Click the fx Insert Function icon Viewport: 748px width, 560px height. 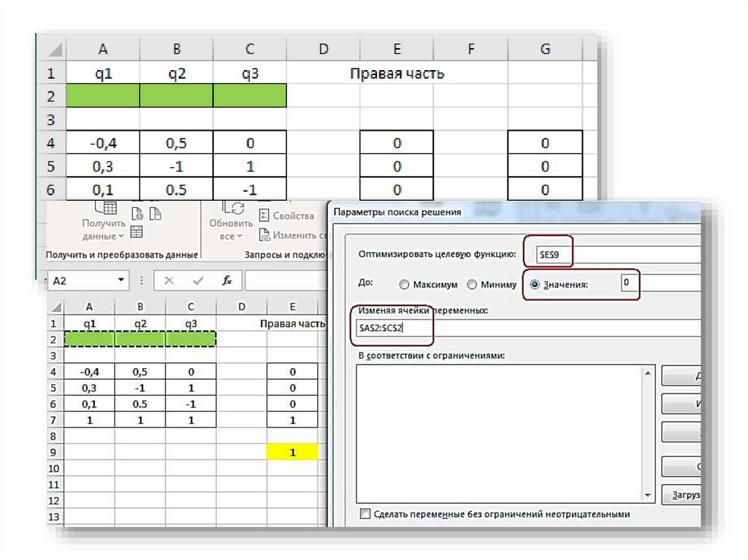pos(227,280)
